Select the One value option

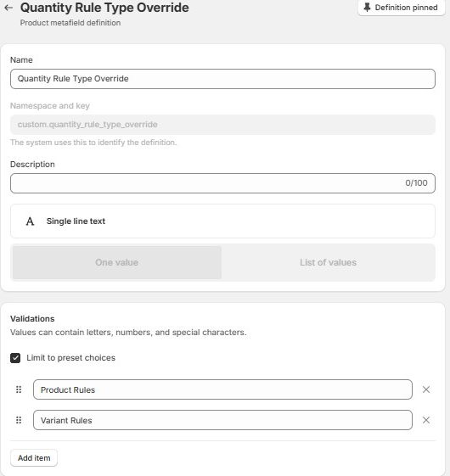pos(117,262)
